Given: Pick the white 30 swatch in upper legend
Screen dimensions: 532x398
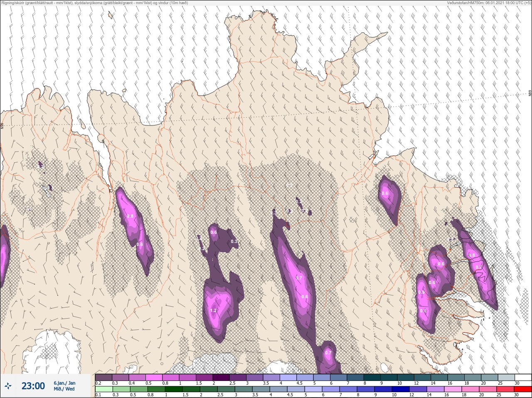Looking at the screenshot, I should (x=522, y=377).
